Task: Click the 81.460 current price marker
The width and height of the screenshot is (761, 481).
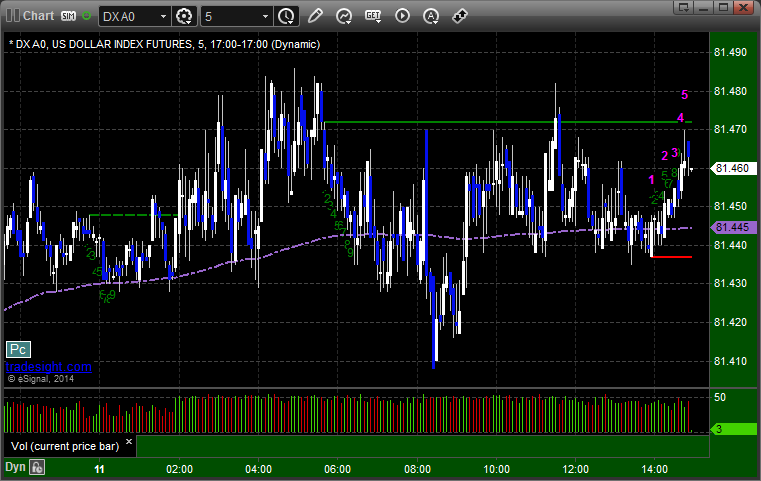Action: (733, 169)
